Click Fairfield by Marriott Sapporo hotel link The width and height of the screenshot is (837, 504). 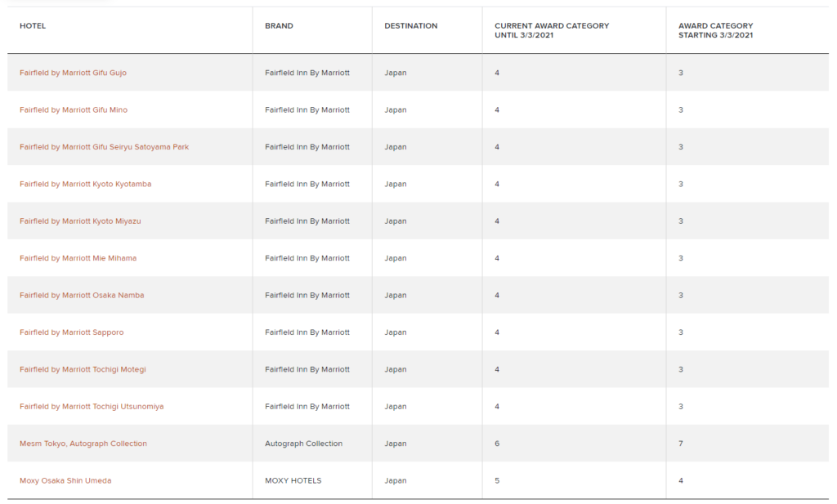pos(72,332)
